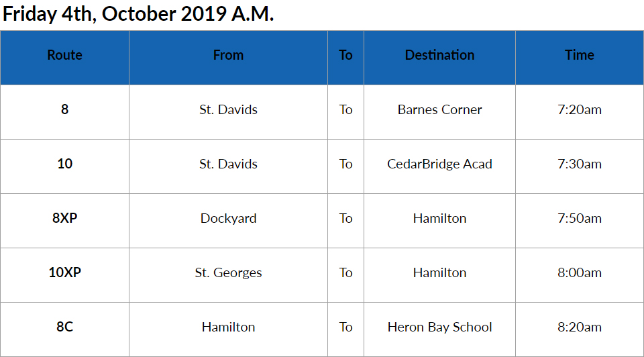Click the Time column header
The height and width of the screenshot is (357, 644).
tap(579, 56)
